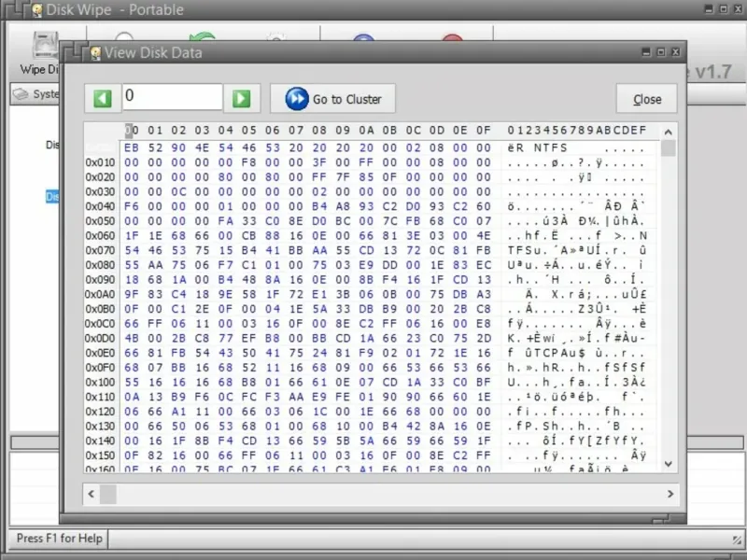Click the 'ëR NTFS' ASCII text in first row
Image resolution: width=747 pixels, height=560 pixels.
pyautogui.click(x=538, y=148)
